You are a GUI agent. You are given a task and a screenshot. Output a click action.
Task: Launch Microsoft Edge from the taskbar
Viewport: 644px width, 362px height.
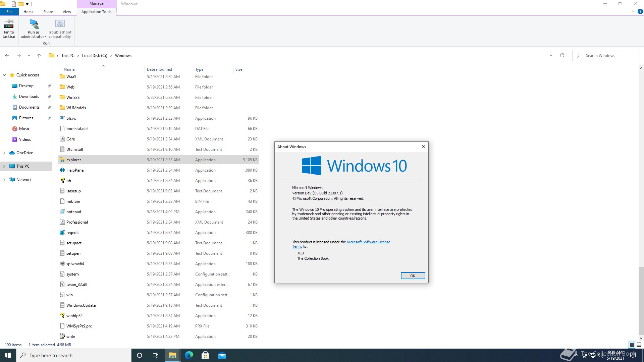(189, 355)
